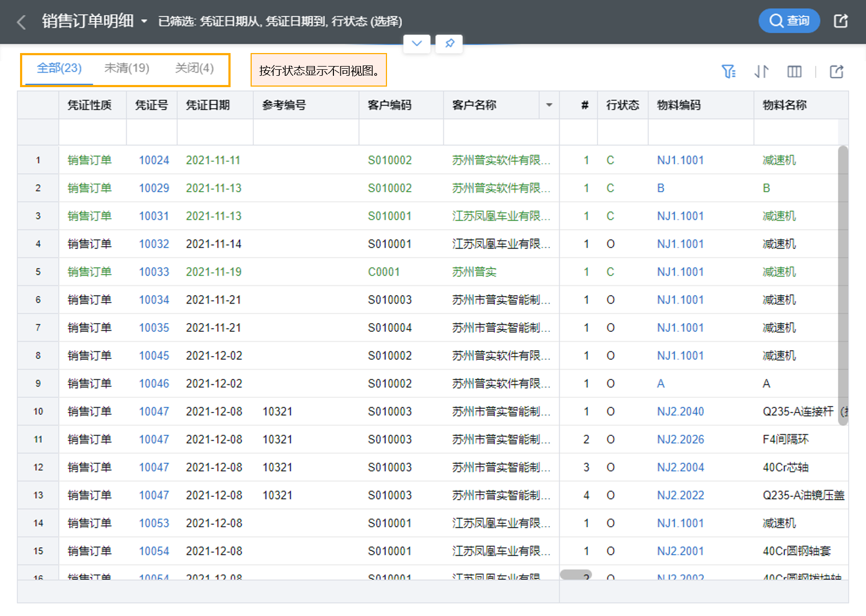Open voucher number 10032 link
The height and width of the screenshot is (616, 866).
click(x=154, y=244)
